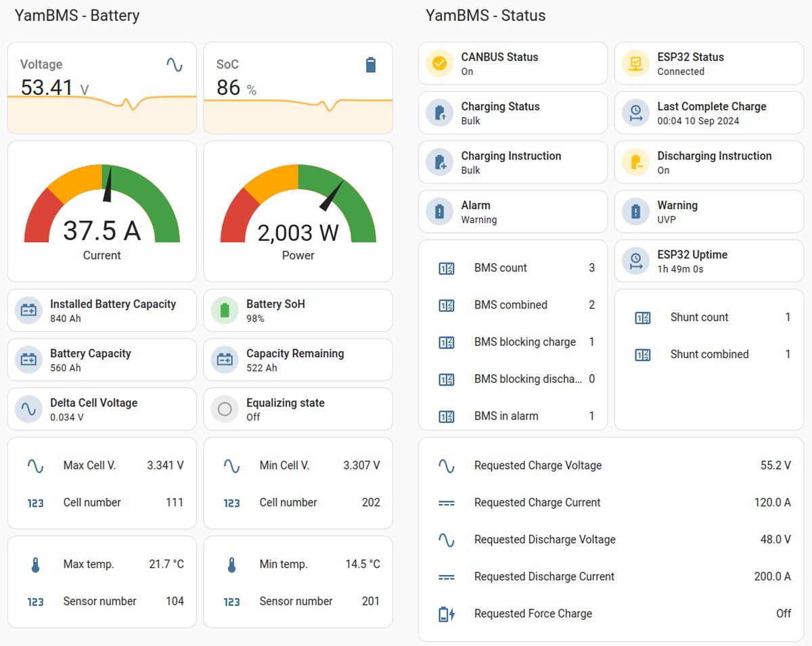This screenshot has height=646, width=812.
Task: Click the '0.034 V' delta voltage value
Action: click(x=67, y=417)
